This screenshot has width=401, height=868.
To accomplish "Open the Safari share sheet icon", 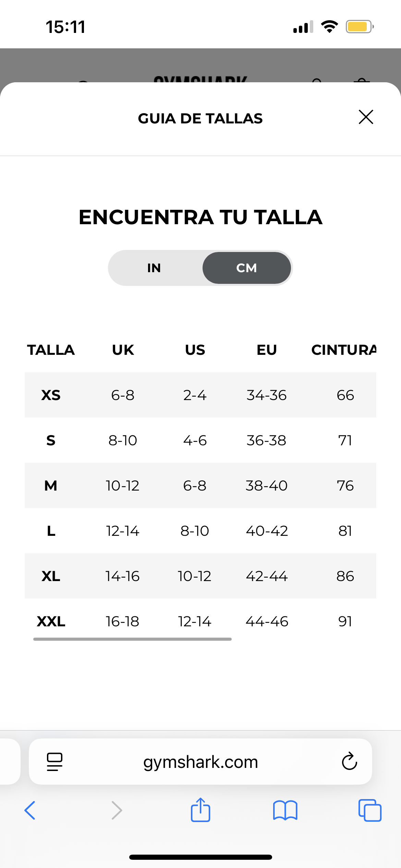I will 200,810.
